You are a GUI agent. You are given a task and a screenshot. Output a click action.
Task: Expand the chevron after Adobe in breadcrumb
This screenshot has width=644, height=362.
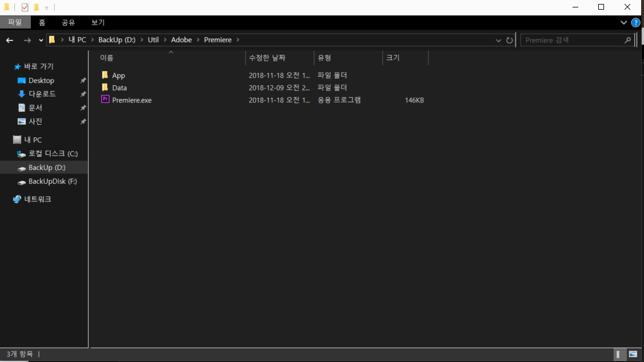point(198,40)
